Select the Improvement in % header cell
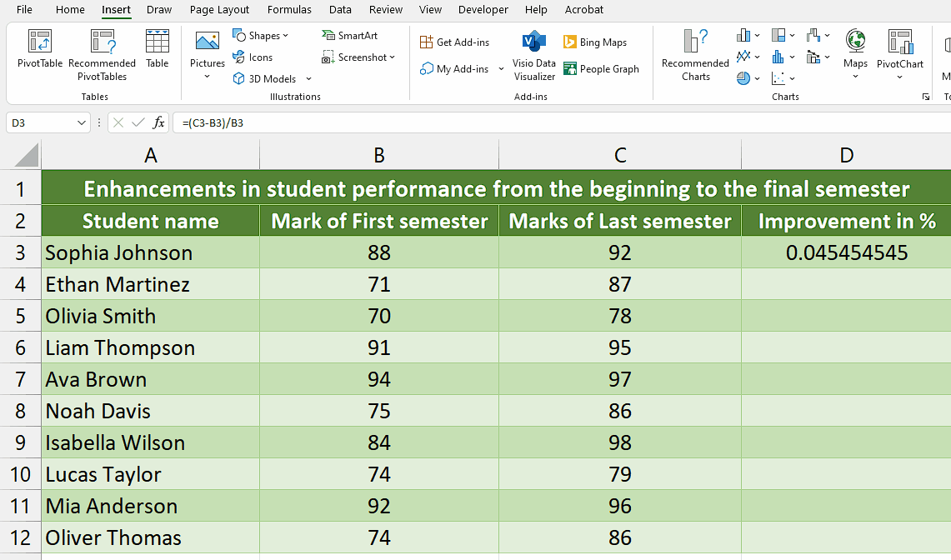 click(x=846, y=221)
